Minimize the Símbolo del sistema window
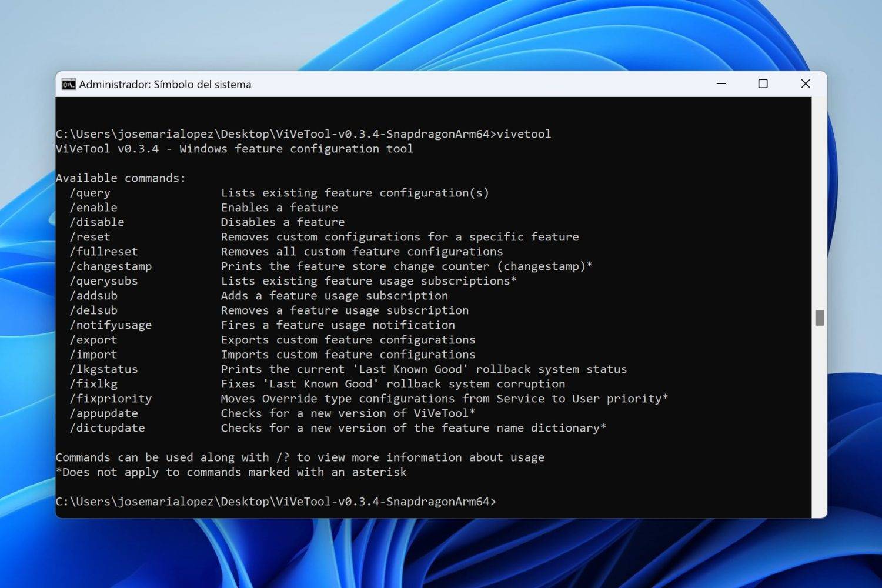 [721, 84]
